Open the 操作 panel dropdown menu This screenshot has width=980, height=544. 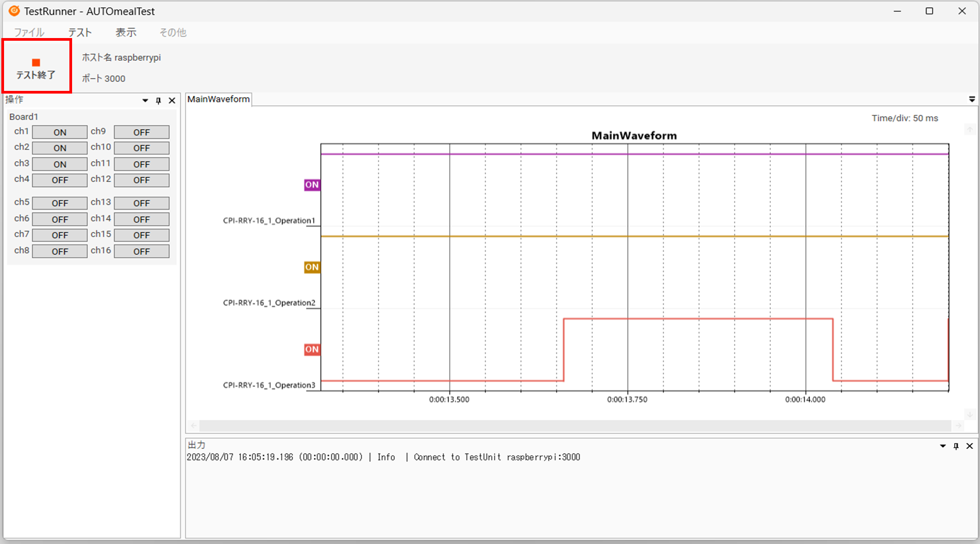tap(145, 100)
